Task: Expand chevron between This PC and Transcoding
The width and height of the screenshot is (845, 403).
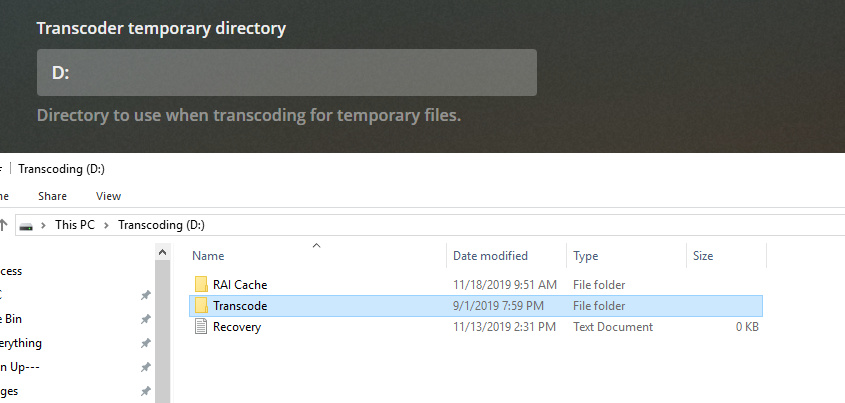Action: tap(107, 226)
